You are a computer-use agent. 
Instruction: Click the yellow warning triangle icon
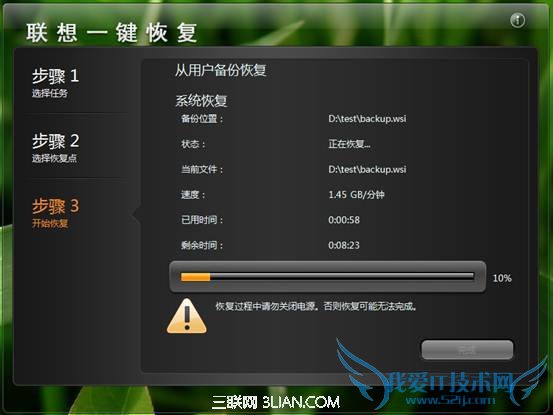(x=187, y=316)
